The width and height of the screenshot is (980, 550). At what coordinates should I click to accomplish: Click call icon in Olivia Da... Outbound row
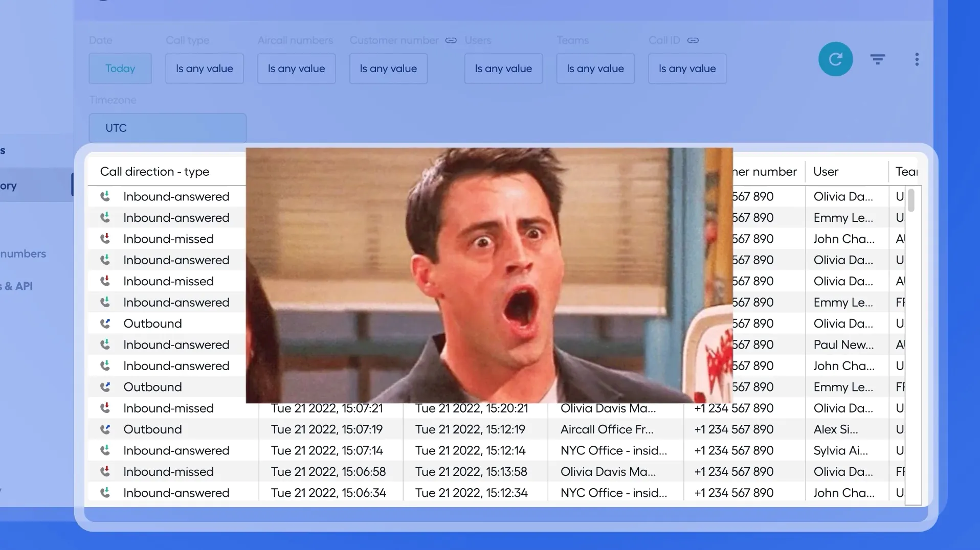(105, 324)
